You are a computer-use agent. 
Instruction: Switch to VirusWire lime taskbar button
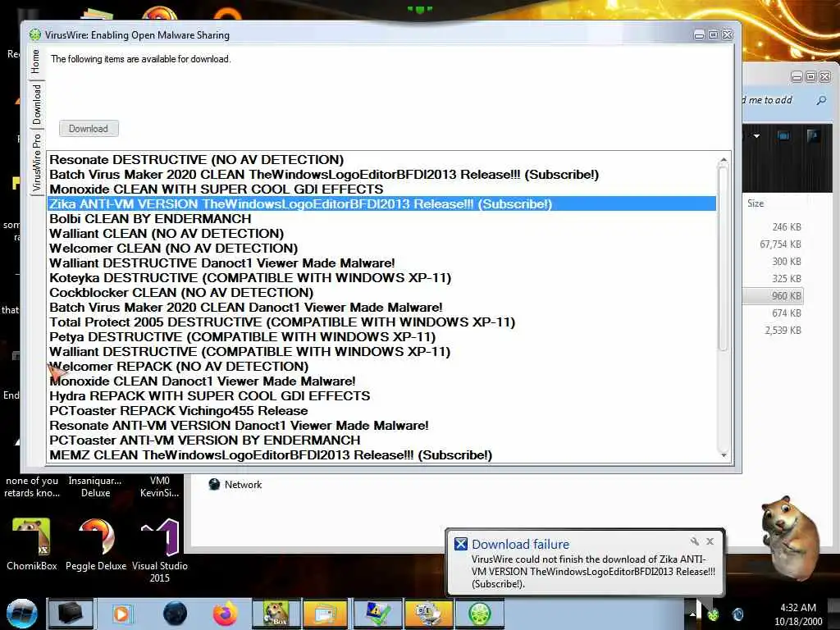(480, 614)
